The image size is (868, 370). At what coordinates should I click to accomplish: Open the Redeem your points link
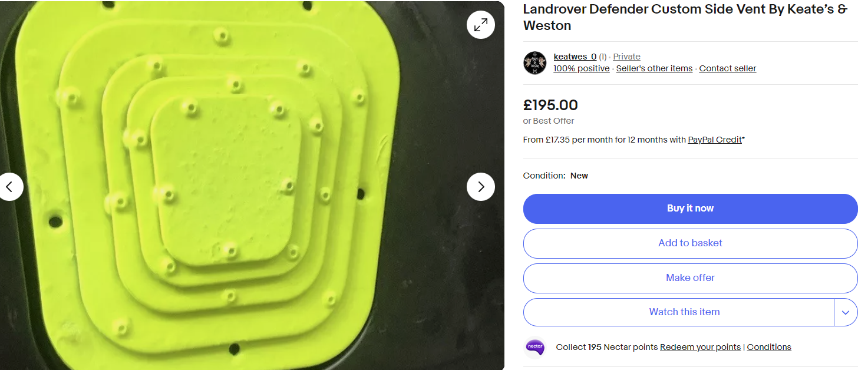[700, 347]
